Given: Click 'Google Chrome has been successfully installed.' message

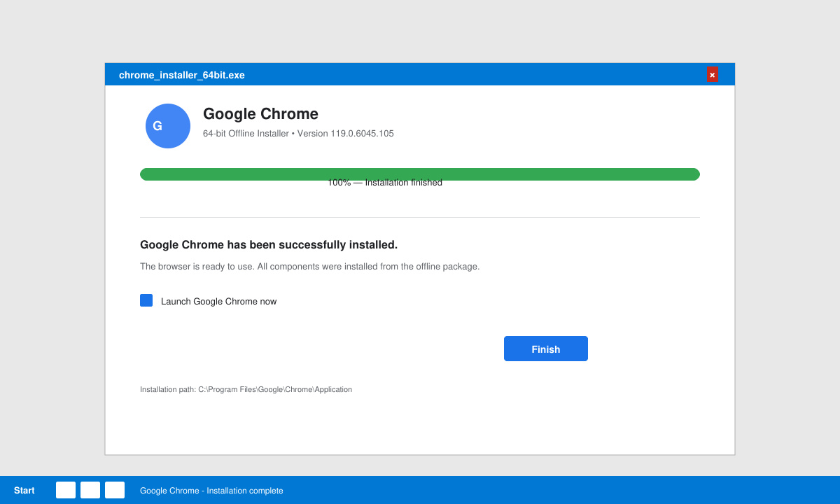Looking at the screenshot, I should 269,245.
